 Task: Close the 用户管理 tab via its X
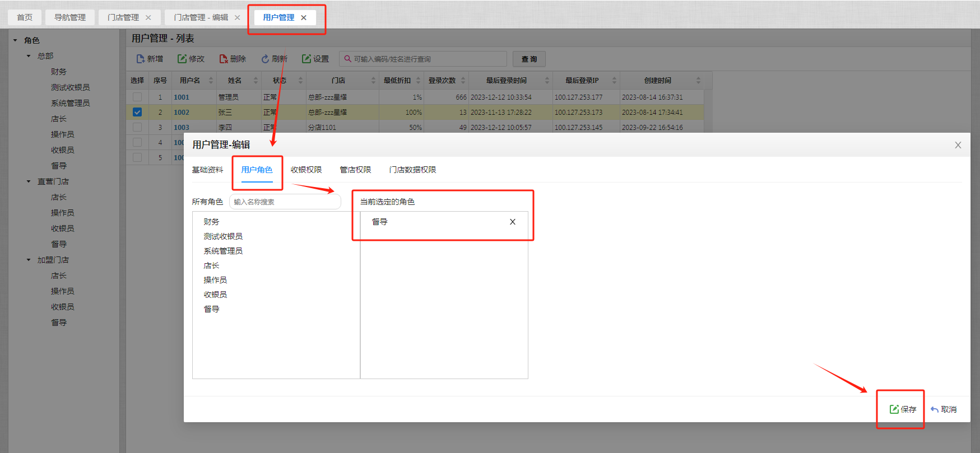tap(304, 17)
